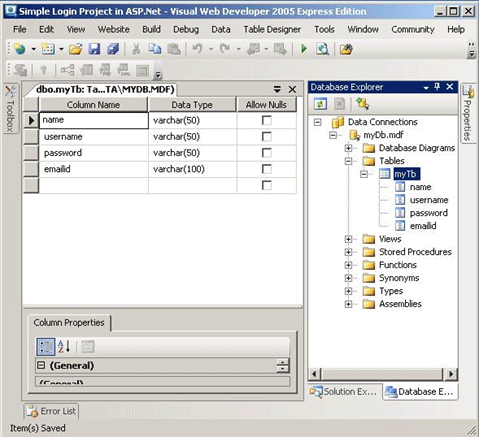Image resolution: width=479 pixels, height=437 pixels.
Task: Select the row header of the name row
Action: [x=31, y=120]
